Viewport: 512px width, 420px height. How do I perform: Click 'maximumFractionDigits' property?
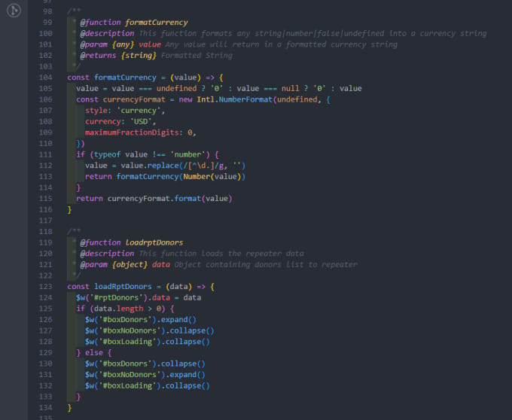[132, 132]
